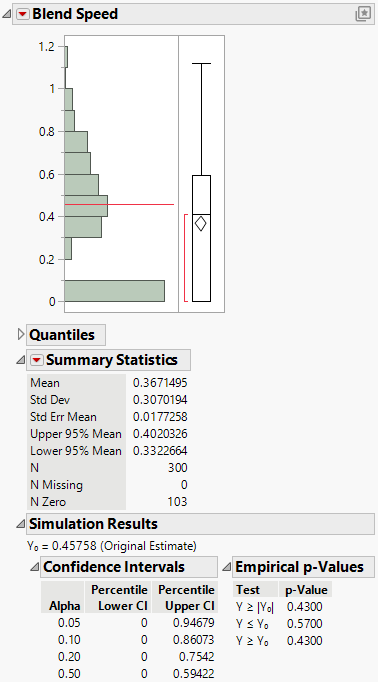Click the Std Dev value 0.3070194
This screenshot has height=682, width=378.
click(x=160, y=400)
